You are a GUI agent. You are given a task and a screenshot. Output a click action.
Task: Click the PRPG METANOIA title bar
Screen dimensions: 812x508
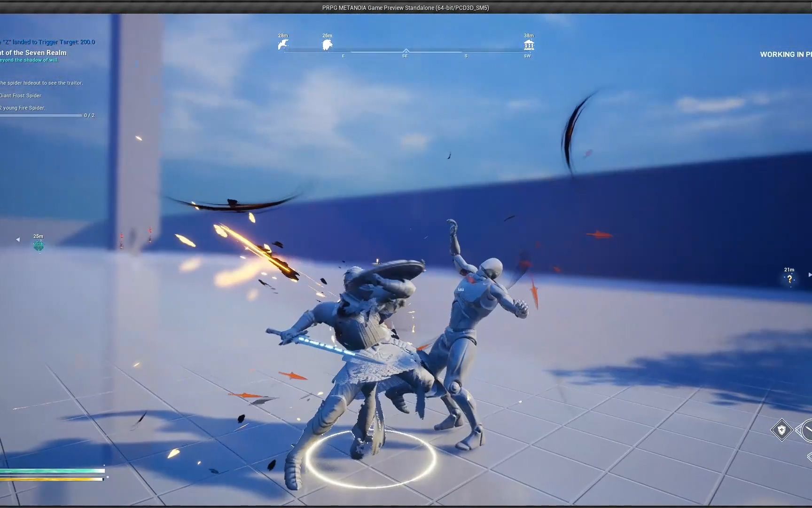pos(405,8)
